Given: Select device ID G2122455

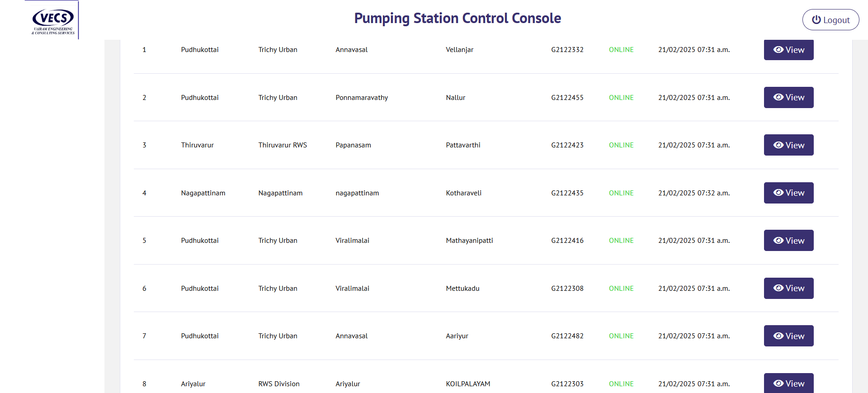Looking at the screenshot, I should click(x=567, y=98).
